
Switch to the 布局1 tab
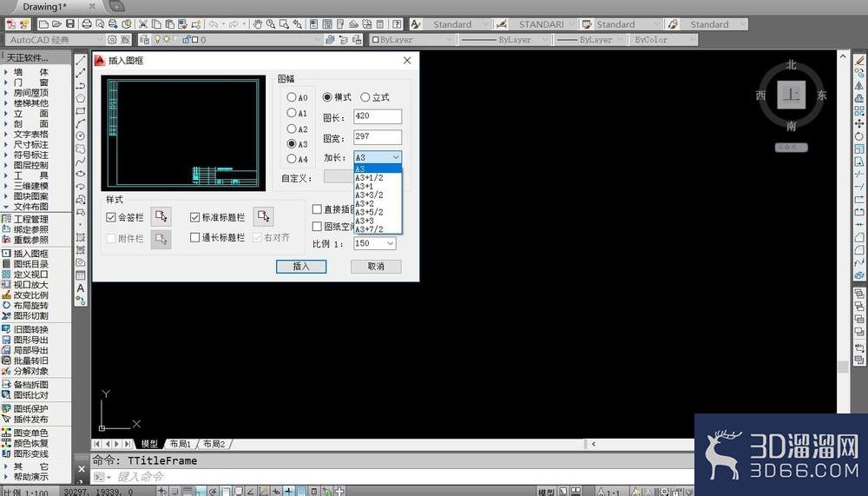(x=180, y=444)
